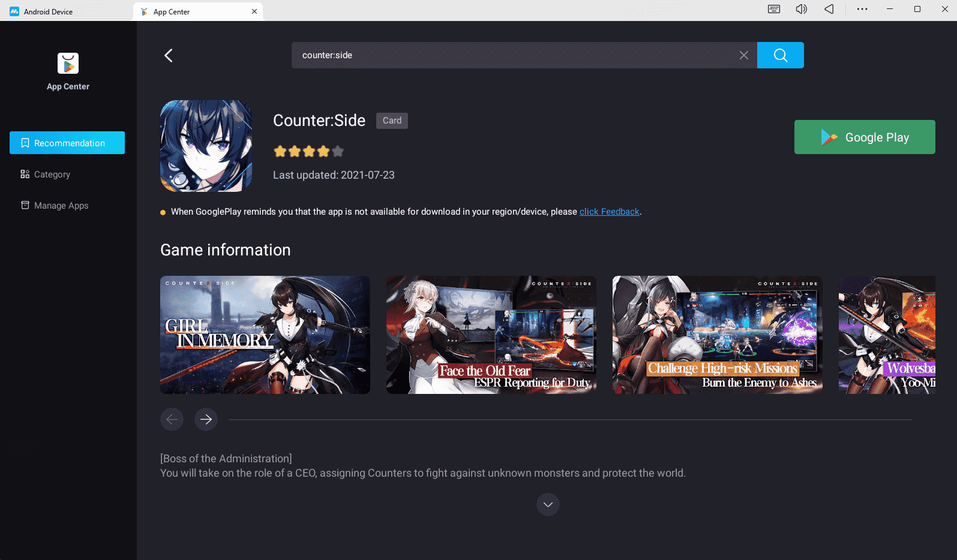Image resolution: width=957 pixels, height=560 pixels.
Task: Click the Counter:Side title text
Action: click(319, 121)
